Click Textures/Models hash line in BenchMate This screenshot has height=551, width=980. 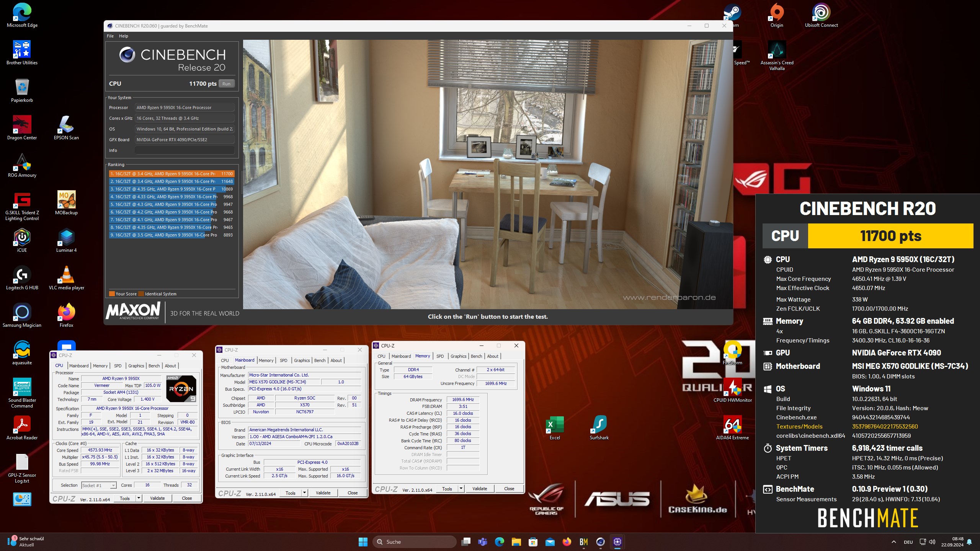tap(847, 427)
